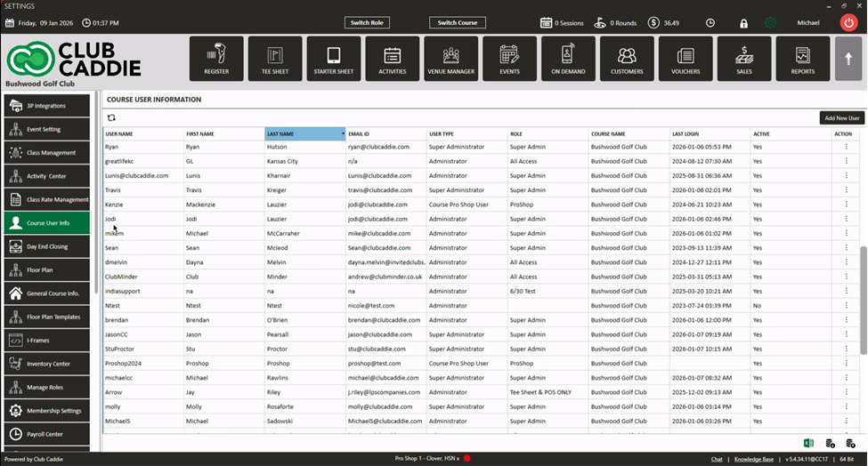Open action menu for Ntest user row
The height and width of the screenshot is (466, 868).
[x=846, y=306]
